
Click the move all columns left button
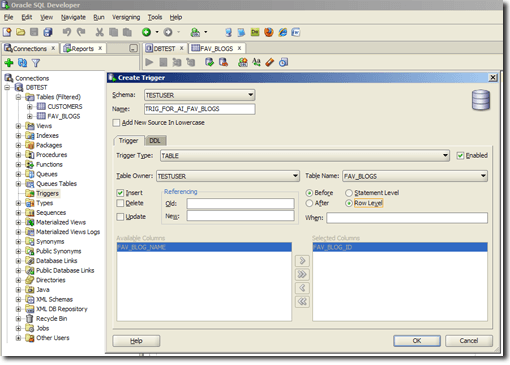point(302,302)
